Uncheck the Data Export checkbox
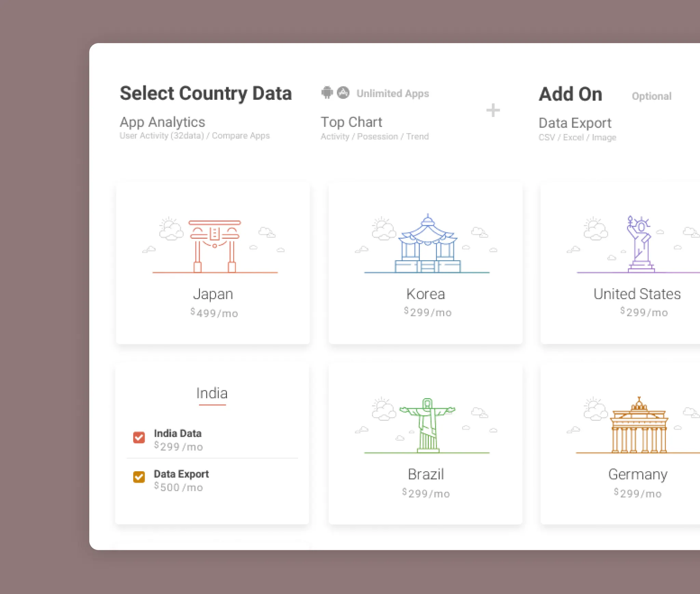 click(x=139, y=477)
